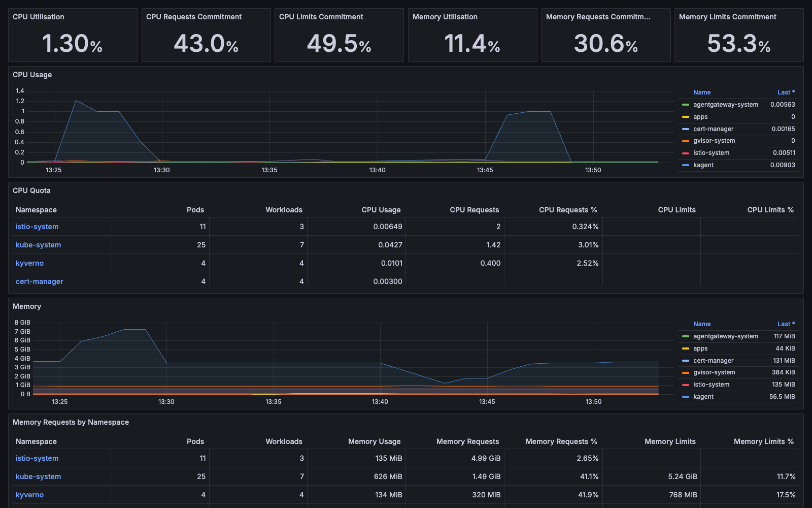This screenshot has width=812, height=508.
Task: Sort memory table by Memory Requests column
Action: tap(468, 441)
